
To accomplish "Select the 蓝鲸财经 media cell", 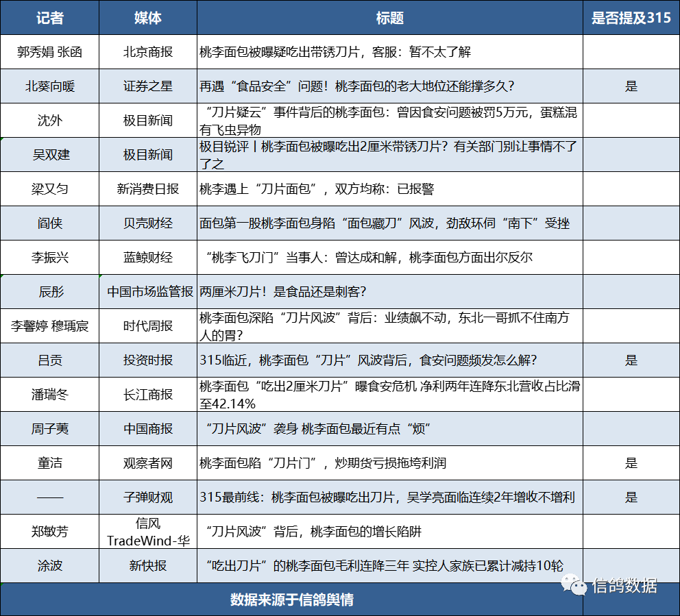I will pos(148,258).
